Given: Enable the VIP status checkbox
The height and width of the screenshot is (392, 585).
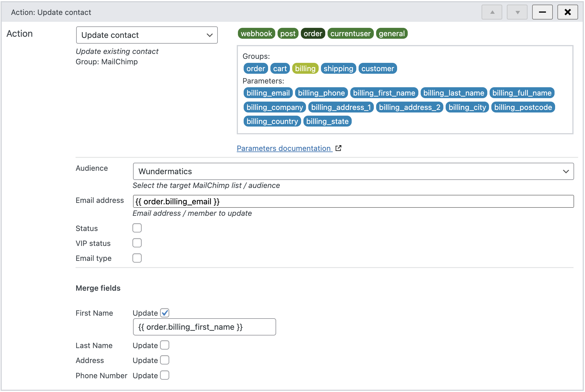Looking at the screenshot, I should [137, 243].
